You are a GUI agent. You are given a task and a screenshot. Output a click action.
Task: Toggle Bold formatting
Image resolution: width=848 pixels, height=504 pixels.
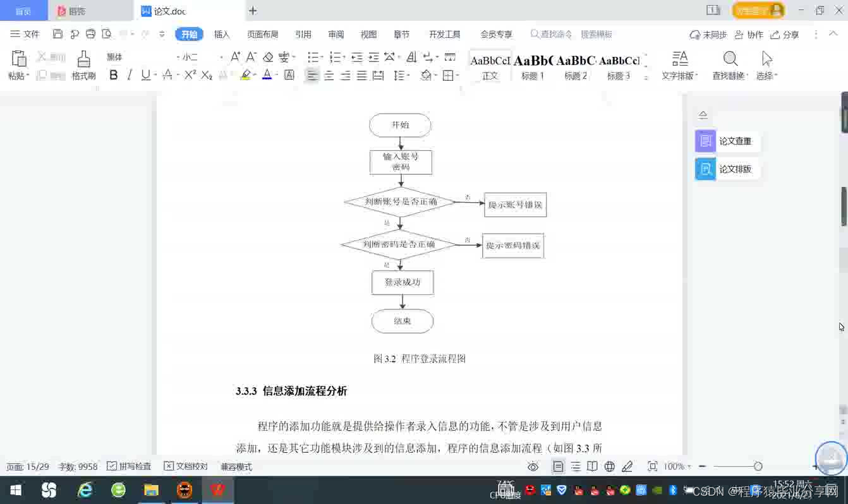[113, 75]
